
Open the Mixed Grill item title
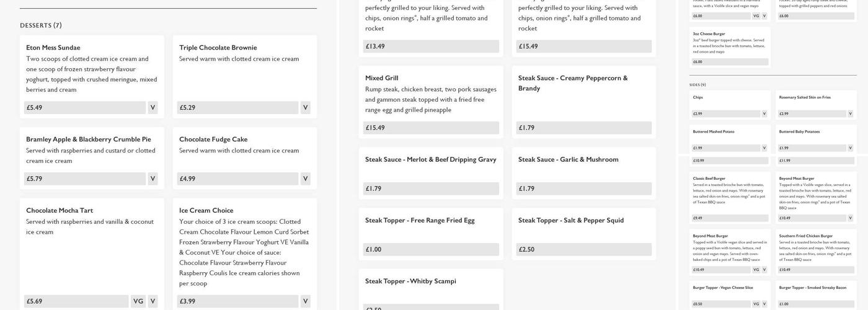click(x=382, y=78)
